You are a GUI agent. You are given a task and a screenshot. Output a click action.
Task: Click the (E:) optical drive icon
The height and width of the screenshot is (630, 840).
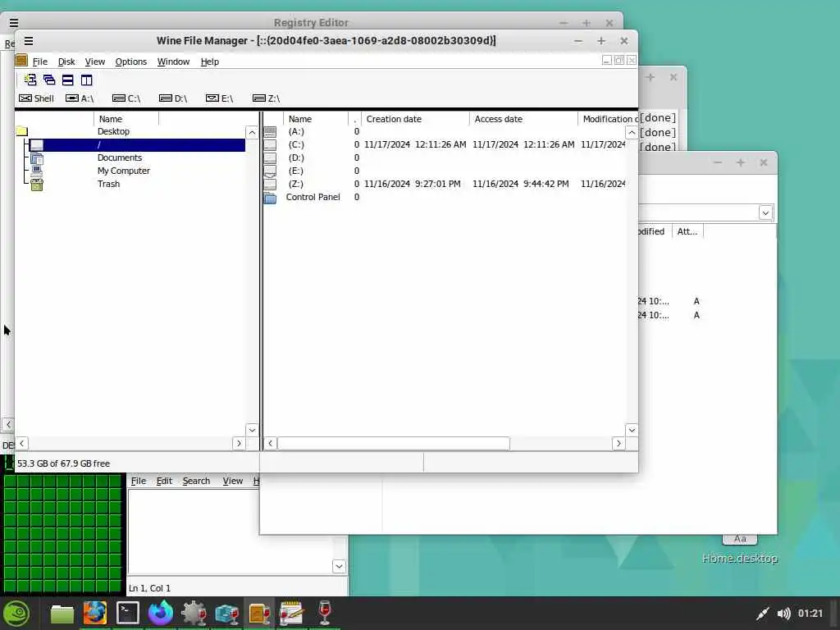pos(271,171)
